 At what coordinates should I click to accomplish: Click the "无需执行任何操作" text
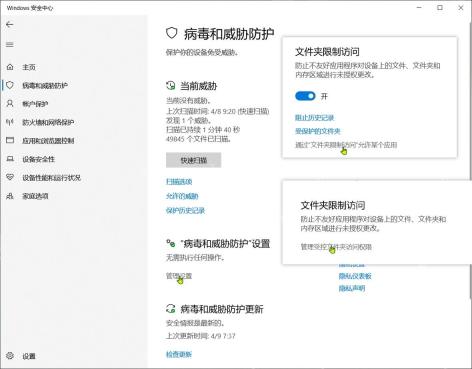(x=195, y=258)
